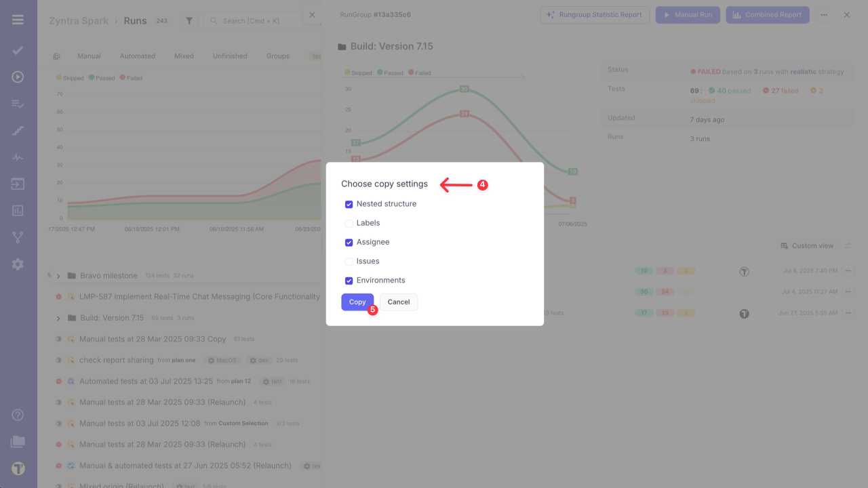Collapse the Build: Version 7.15 group

58,317
